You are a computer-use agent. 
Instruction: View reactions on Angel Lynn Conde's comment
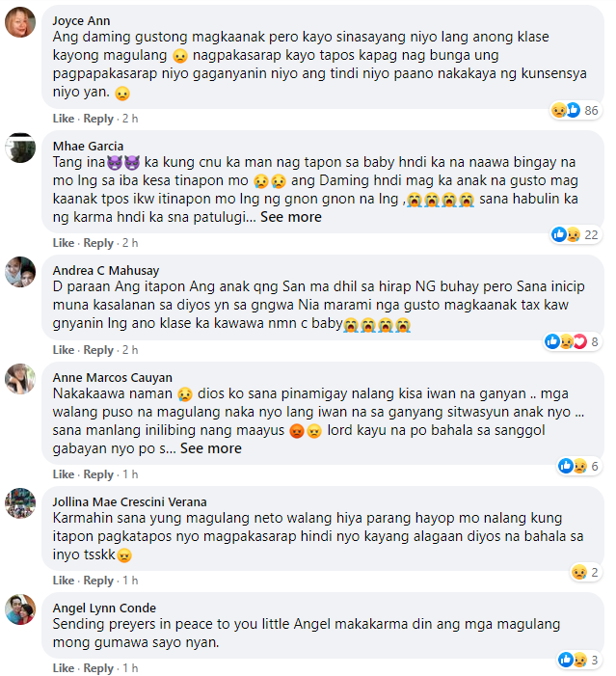(x=579, y=660)
